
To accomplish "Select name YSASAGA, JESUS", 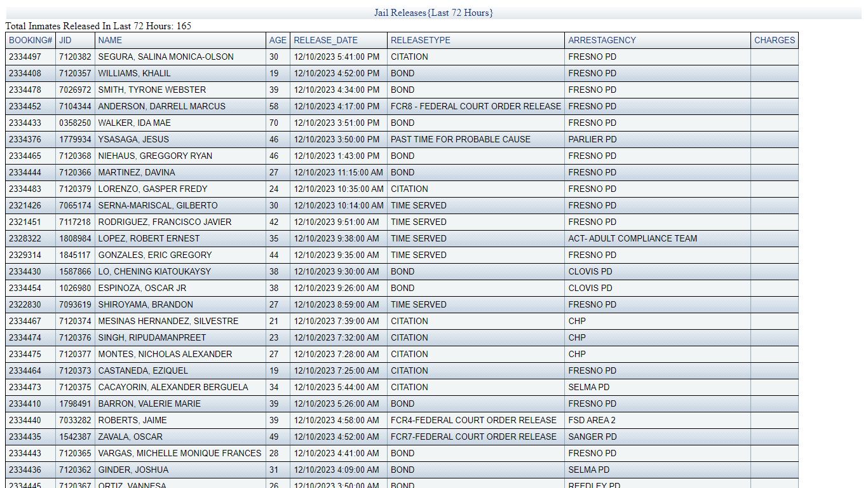I will point(133,139).
